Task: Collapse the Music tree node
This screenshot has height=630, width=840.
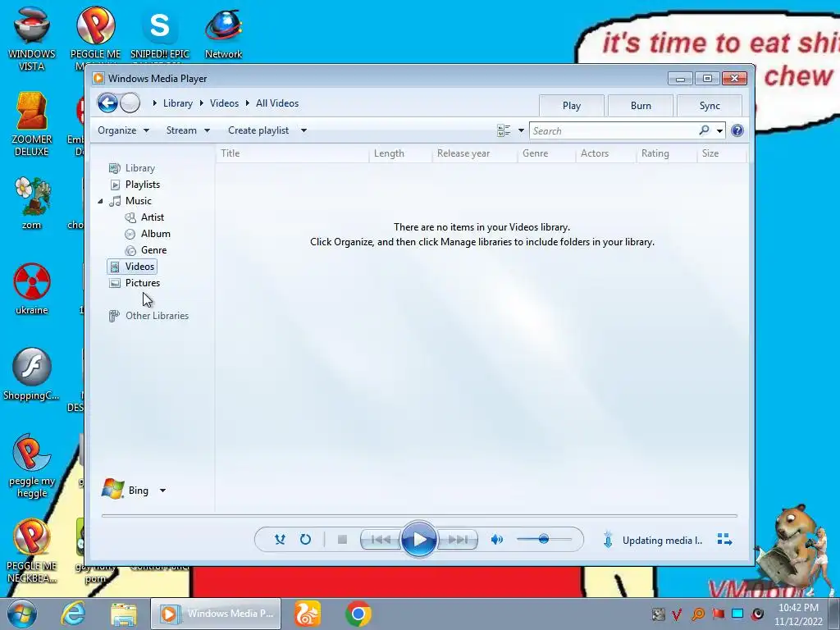Action: pyautogui.click(x=100, y=201)
